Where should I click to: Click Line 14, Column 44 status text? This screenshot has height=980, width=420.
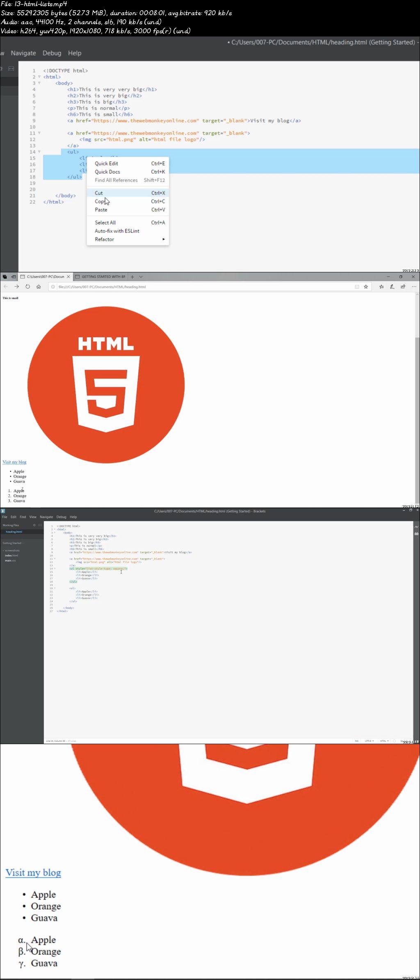pos(55,741)
